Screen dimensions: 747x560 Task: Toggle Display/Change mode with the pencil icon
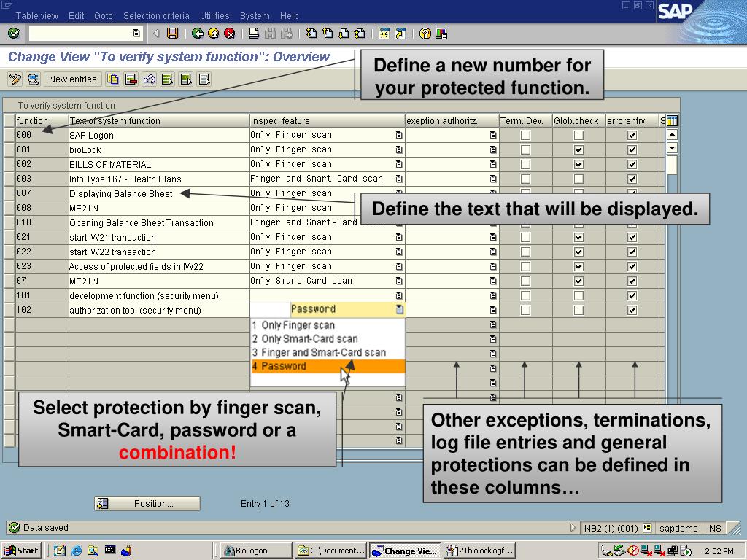coord(15,79)
